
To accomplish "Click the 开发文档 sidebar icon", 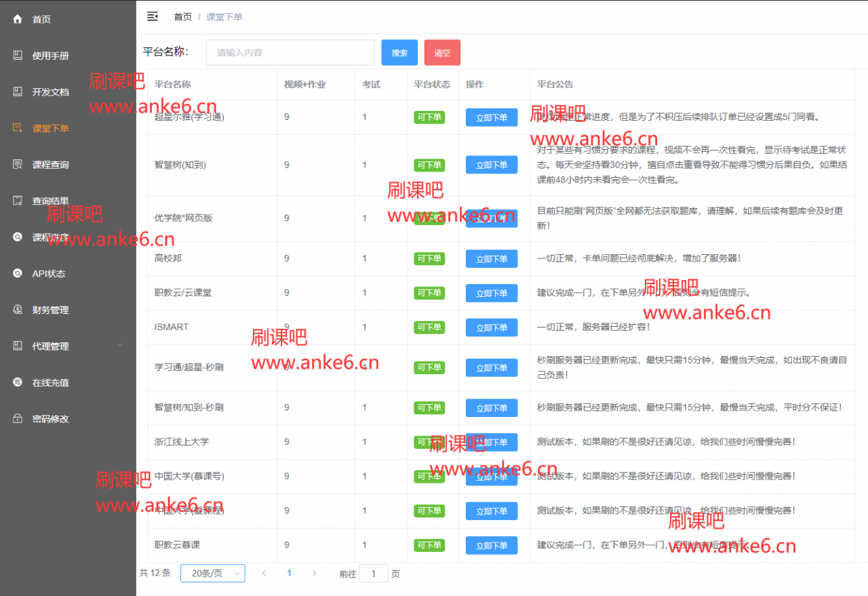I will [x=18, y=92].
